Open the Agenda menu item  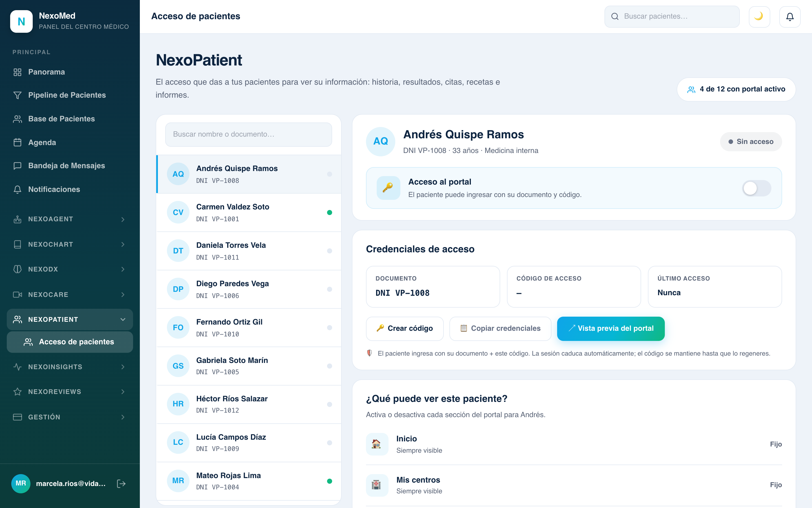click(70, 143)
